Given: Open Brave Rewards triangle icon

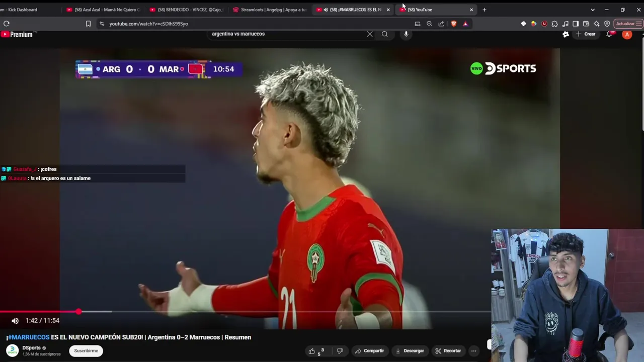Looking at the screenshot, I should 465,24.
